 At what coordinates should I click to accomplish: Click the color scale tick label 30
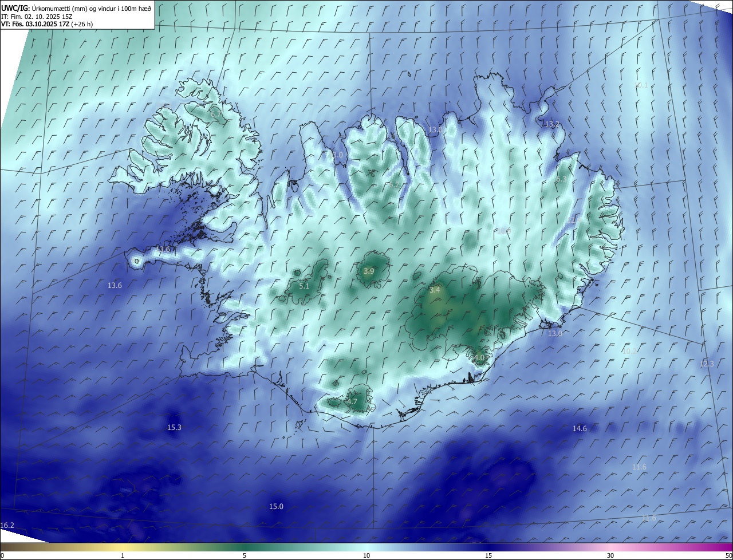pos(610,556)
